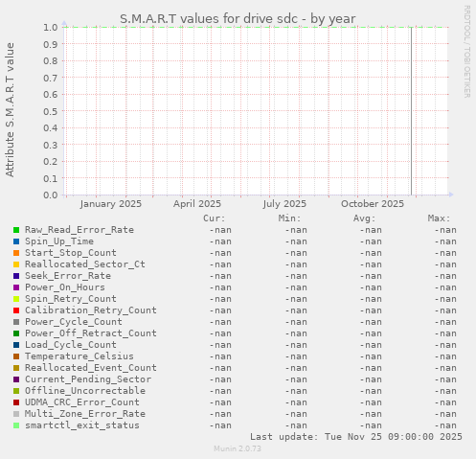Click the Load_Cycle_Count navy swatch

coord(16,345)
